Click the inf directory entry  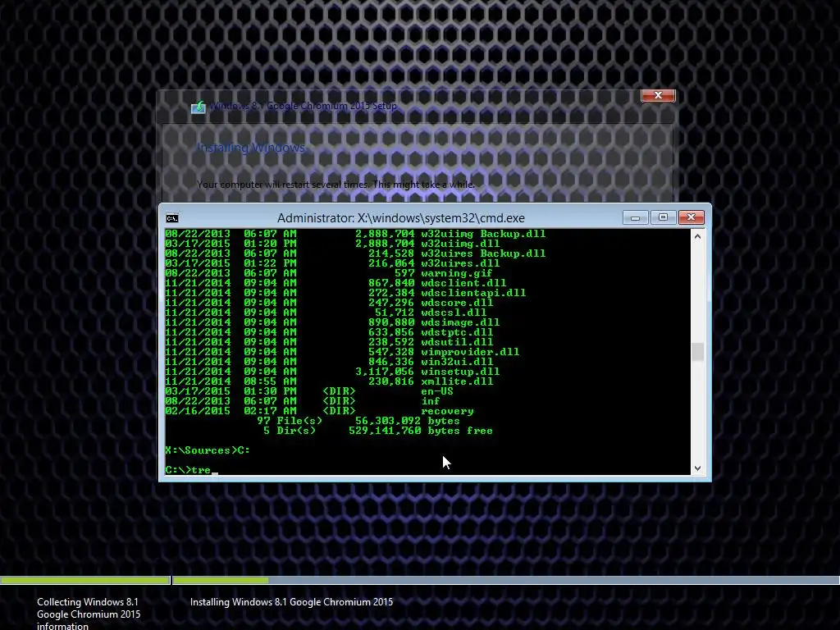[303, 400]
